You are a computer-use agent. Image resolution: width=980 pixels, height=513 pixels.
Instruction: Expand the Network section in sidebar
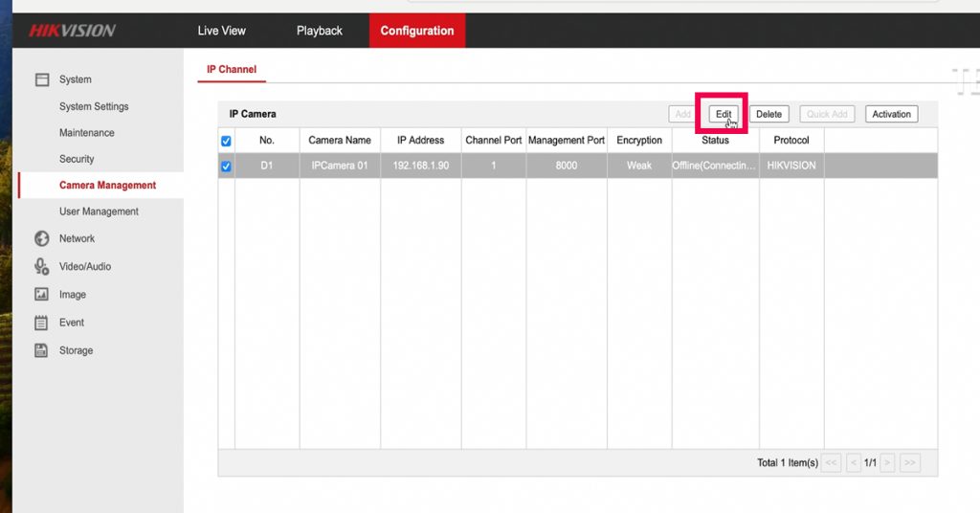click(x=77, y=238)
